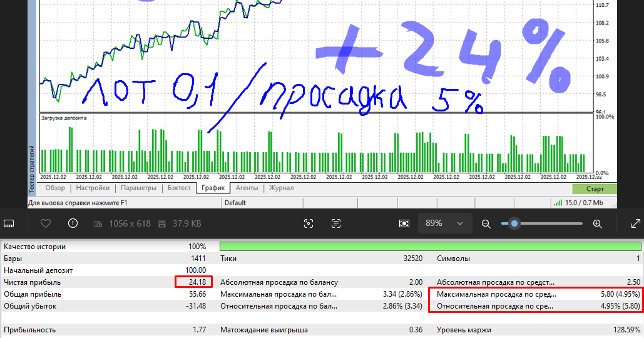The image size is (644, 338).
Task: Switch to the Параметры tab
Action: click(138, 188)
